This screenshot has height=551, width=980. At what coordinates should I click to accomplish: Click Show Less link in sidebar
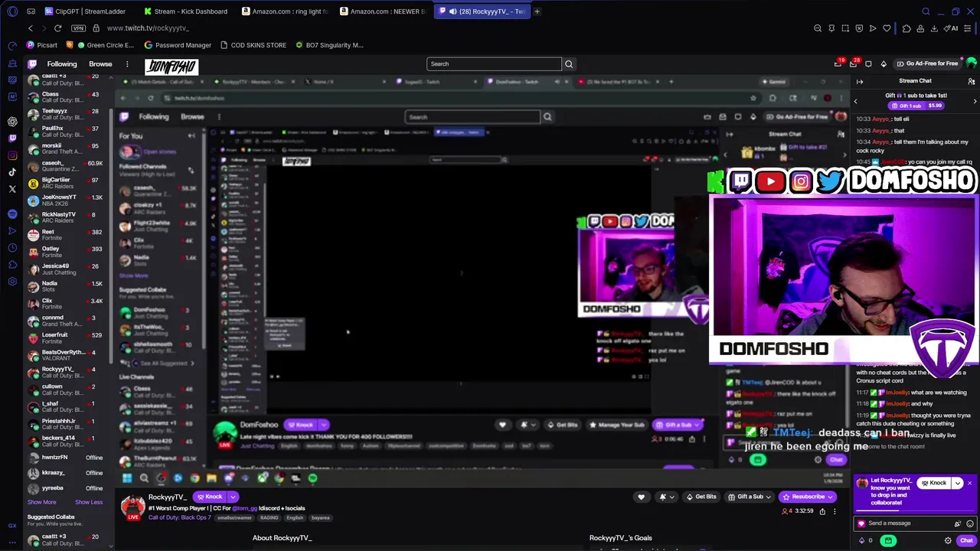(x=89, y=502)
